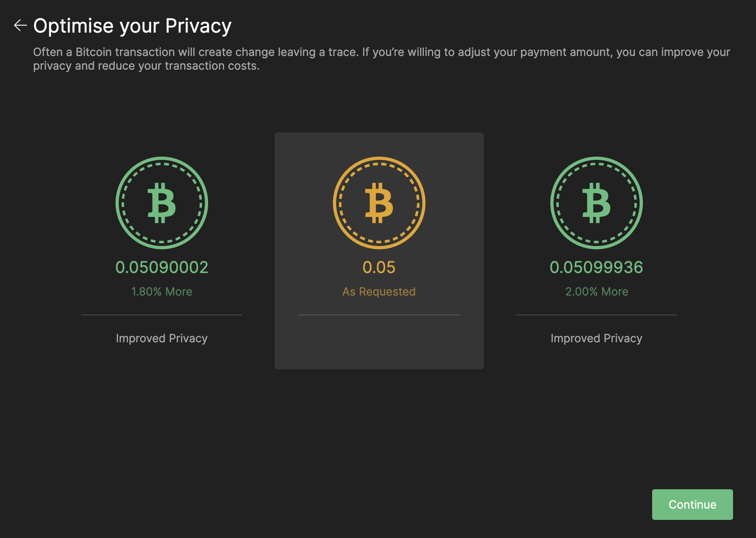Click Improved Privacy under the 1.80% option
Screen dimensions: 756x538
(x=162, y=338)
